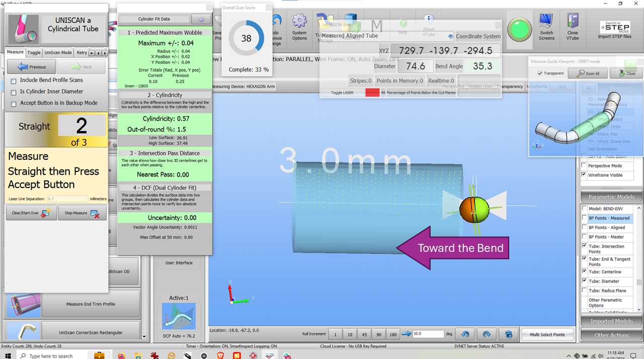Select the Transparency view option
The height and width of the screenshot is (359, 644).
(509, 86)
